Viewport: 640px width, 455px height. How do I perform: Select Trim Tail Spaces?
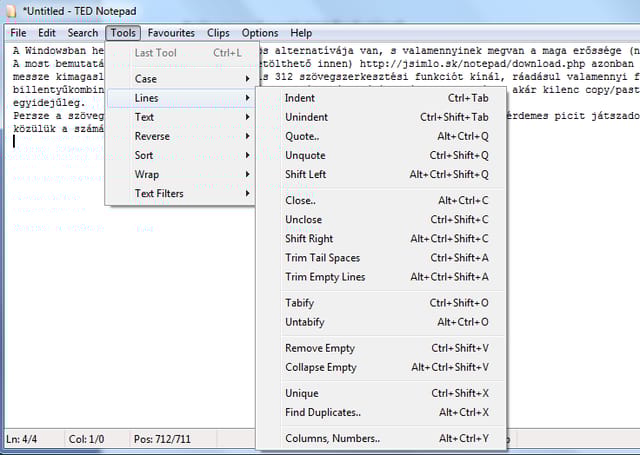(x=382, y=258)
